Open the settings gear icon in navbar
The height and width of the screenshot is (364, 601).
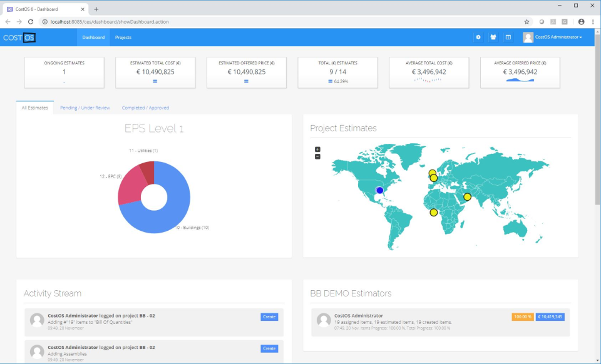478,38
